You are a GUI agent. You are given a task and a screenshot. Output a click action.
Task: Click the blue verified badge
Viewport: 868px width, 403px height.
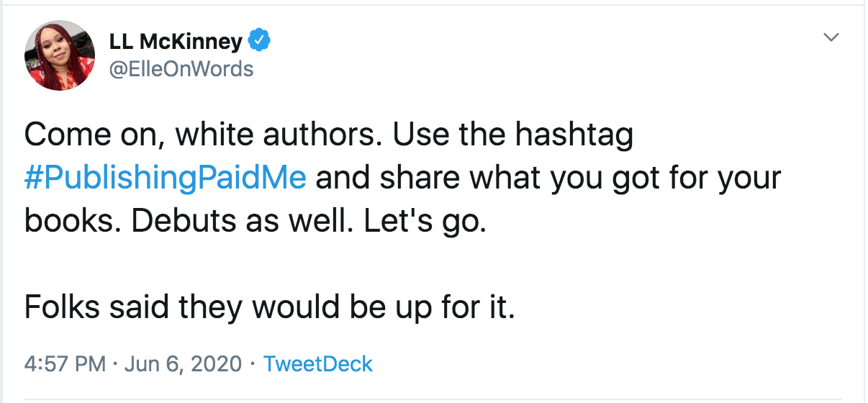[x=259, y=41]
